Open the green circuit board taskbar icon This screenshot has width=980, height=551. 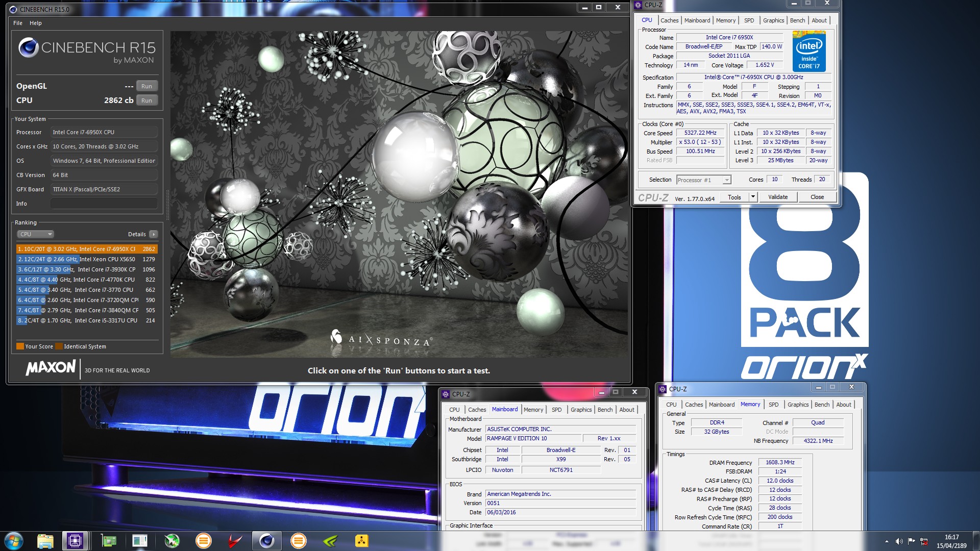point(109,541)
